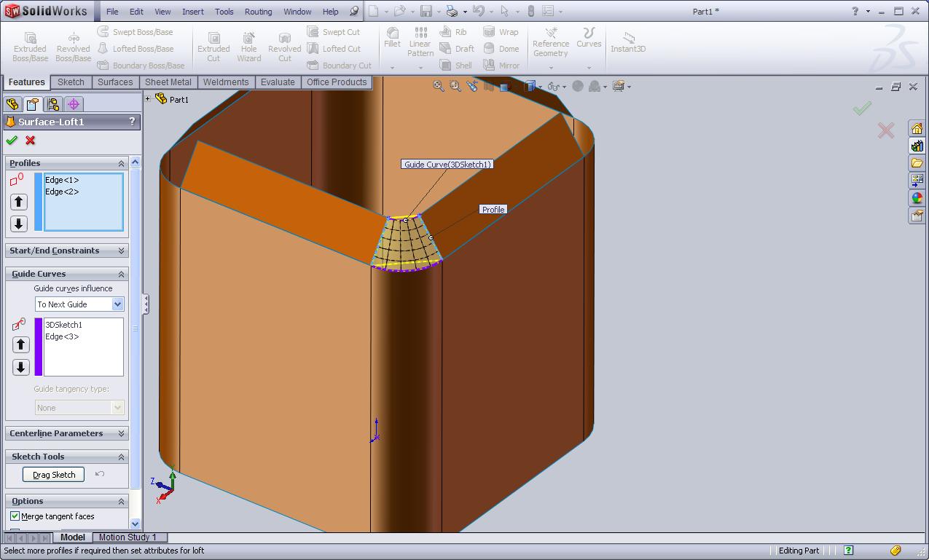Click the Save icon
Screen dimensions: 929x560
click(426, 11)
